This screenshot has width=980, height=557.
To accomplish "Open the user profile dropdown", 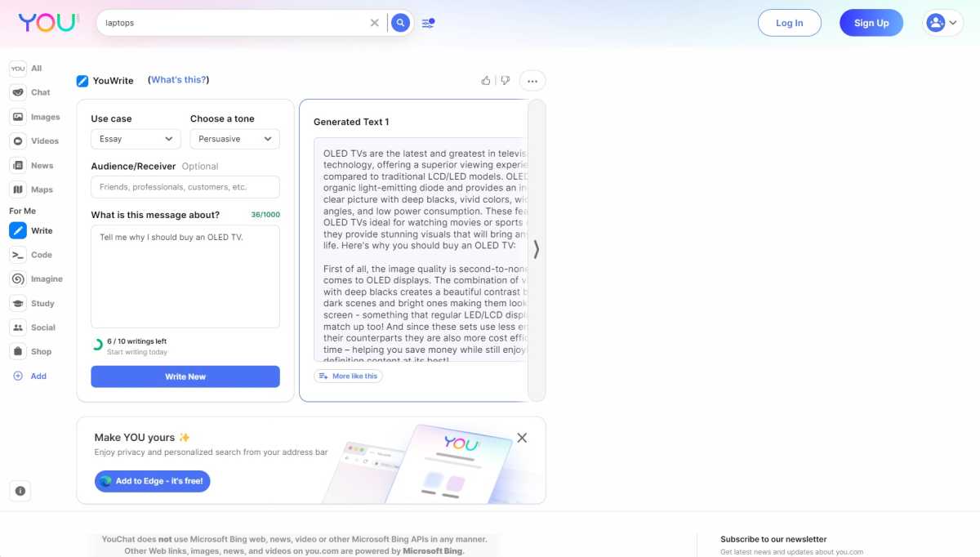I will [943, 23].
